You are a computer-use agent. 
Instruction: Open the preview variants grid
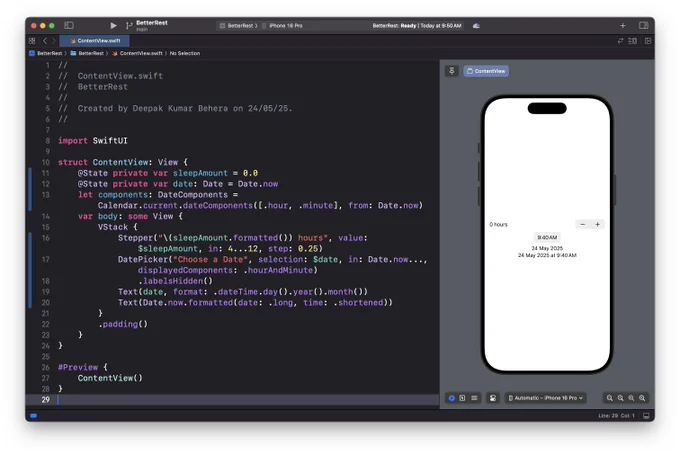(474, 398)
